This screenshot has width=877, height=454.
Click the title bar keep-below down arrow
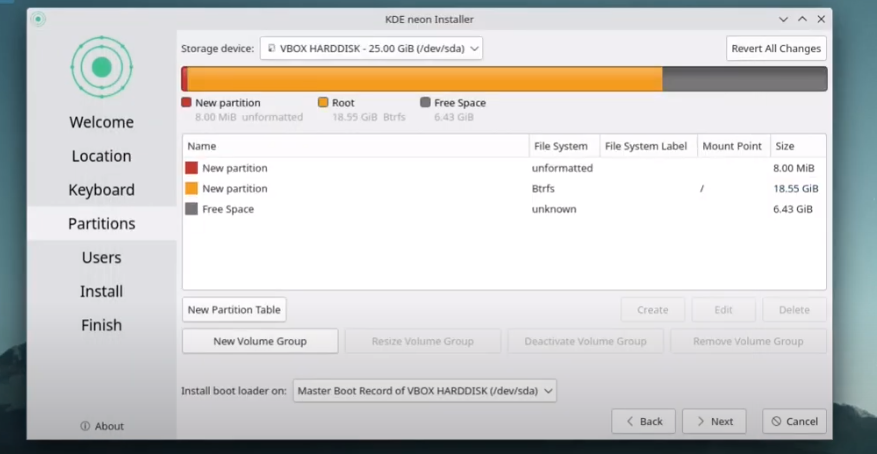click(783, 19)
